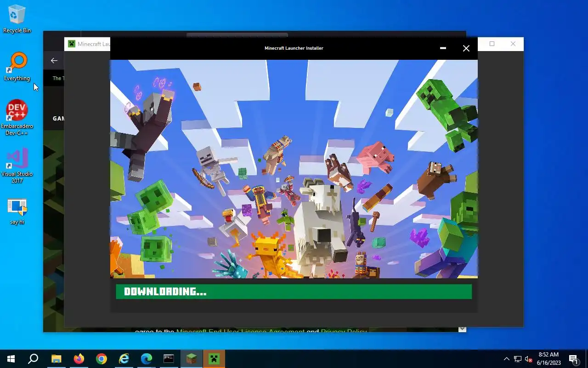Close the Minecraft Launcher Installer window
The height and width of the screenshot is (368, 588).
pos(466,48)
